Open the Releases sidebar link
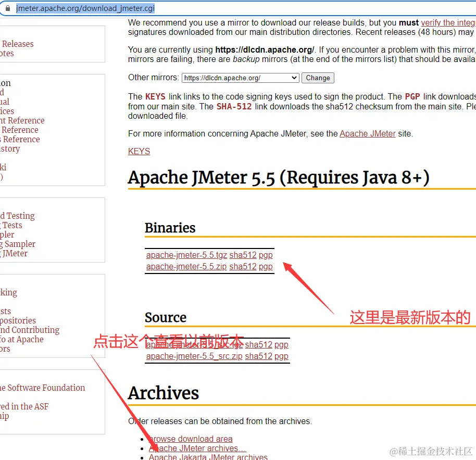476x460 pixels. (x=18, y=44)
